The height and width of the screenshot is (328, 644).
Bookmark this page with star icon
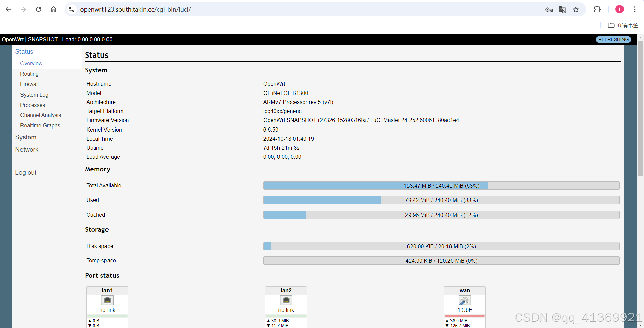tap(576, 10)
